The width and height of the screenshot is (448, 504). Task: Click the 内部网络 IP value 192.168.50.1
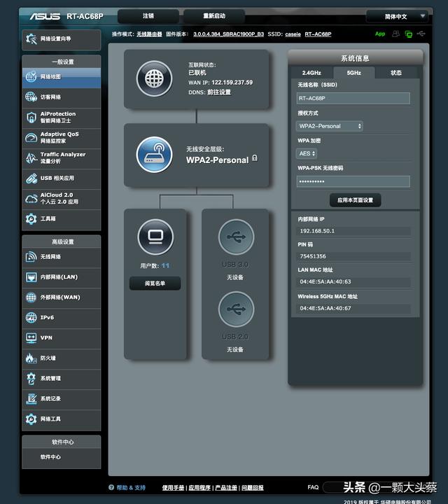pyautogui.click(x=317, y=231)
